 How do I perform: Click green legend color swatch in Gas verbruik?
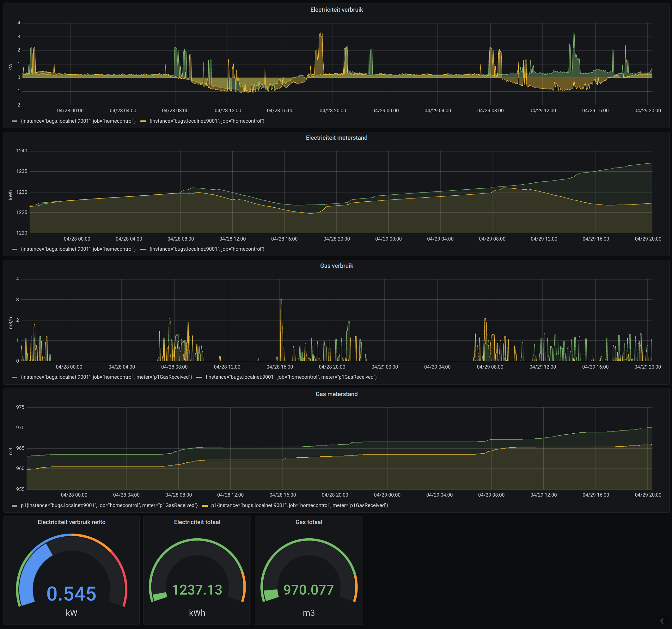tap(15, 377)
